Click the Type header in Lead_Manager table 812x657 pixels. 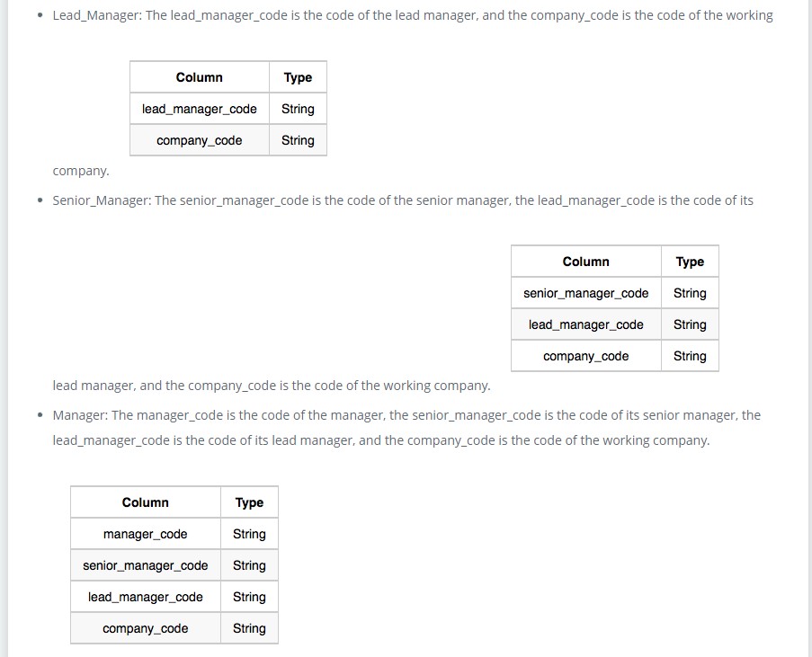(298, 77)
